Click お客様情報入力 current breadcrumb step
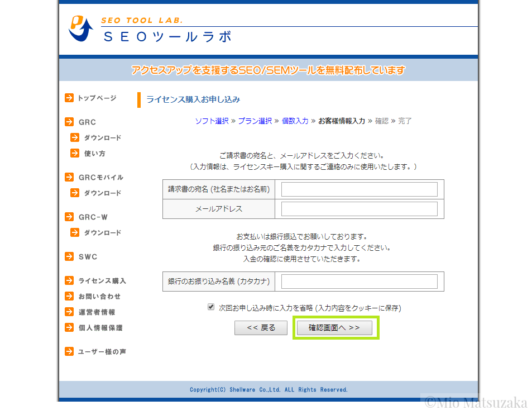 coord(342,121)
